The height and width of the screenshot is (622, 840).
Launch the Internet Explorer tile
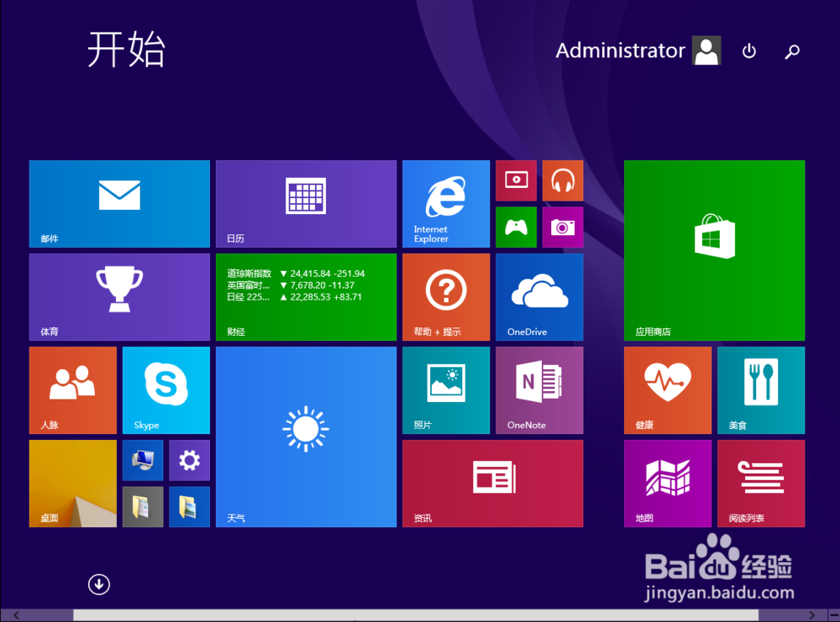click(x=446, y=204)
